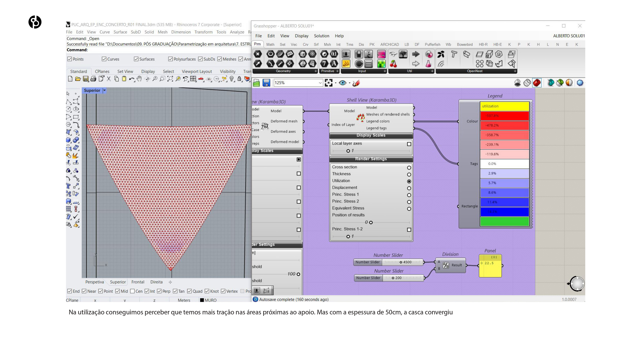The width and height of the screenshot is (644, 362).
Task: Expand the Geometry panel plus button
Action: [315, 71]
